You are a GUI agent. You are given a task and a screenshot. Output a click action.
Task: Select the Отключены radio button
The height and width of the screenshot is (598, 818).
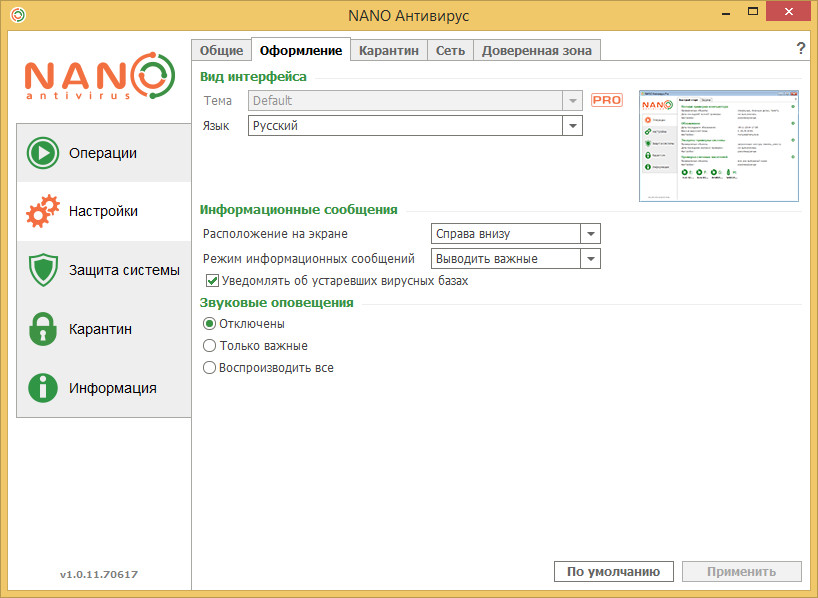tap(209, 324)
